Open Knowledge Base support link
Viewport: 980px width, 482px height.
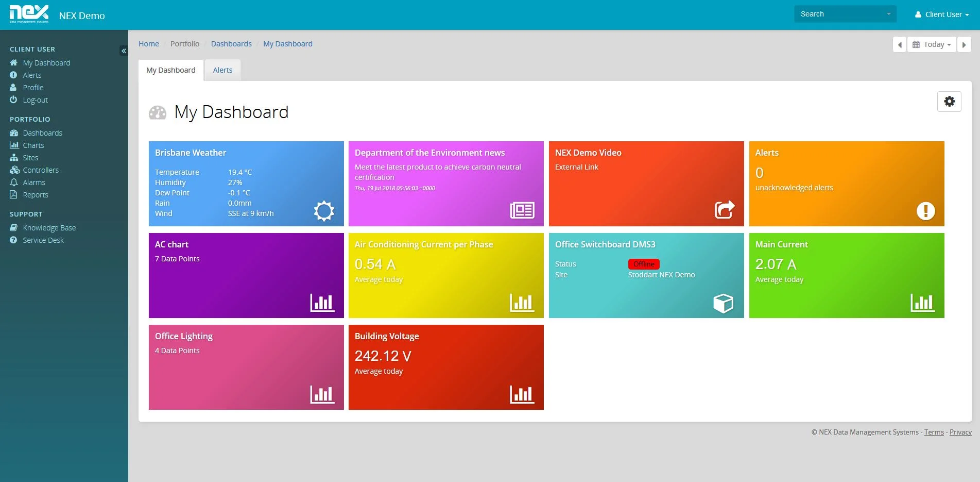click(x=49, y=227)
